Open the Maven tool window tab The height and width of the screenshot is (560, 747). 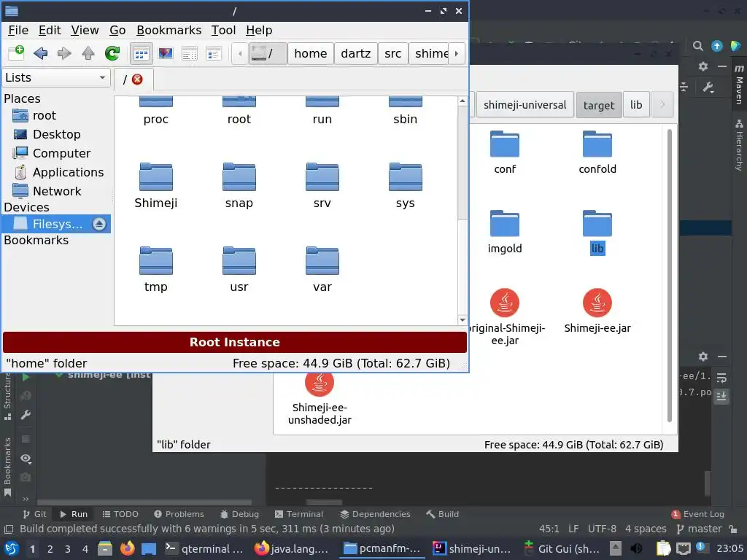click(x=739, y=84)
